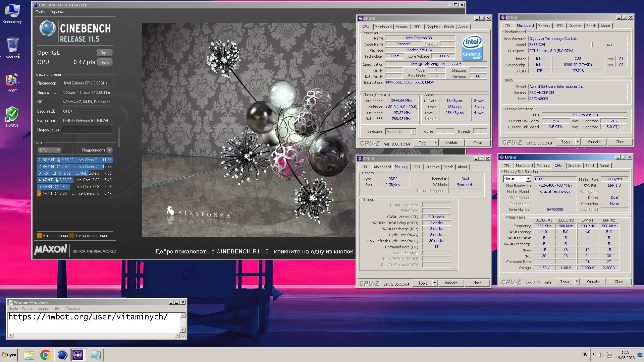Expand Tools dropdown arrow in top-left CPU-Z
Image resolution: width=644 pixels, height=362 pixels.
pyautogui.click(x=435, y=143)
